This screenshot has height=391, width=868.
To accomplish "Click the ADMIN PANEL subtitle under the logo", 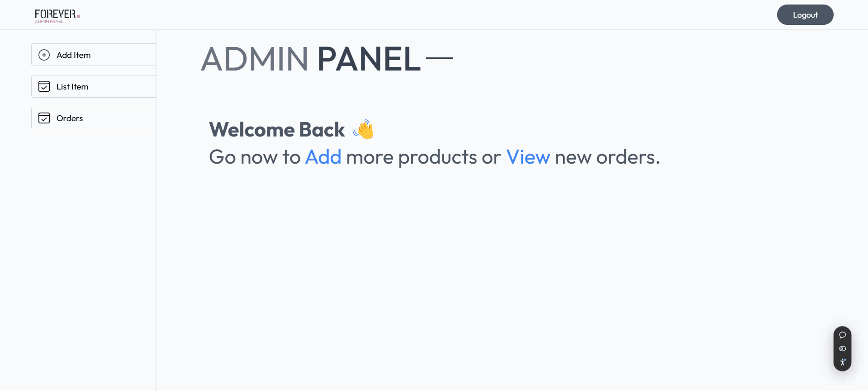I will pyautogui.click(x=50, y=20).
